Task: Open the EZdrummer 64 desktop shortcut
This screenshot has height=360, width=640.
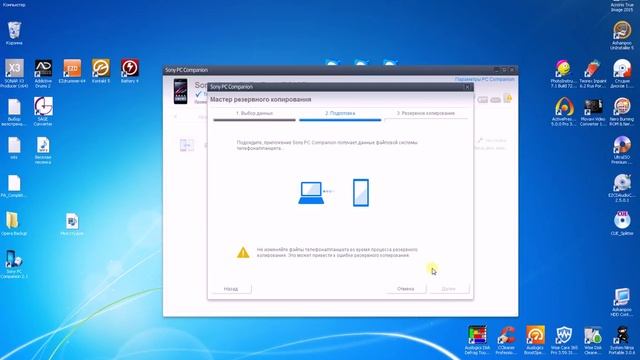Action: point(72,71)
